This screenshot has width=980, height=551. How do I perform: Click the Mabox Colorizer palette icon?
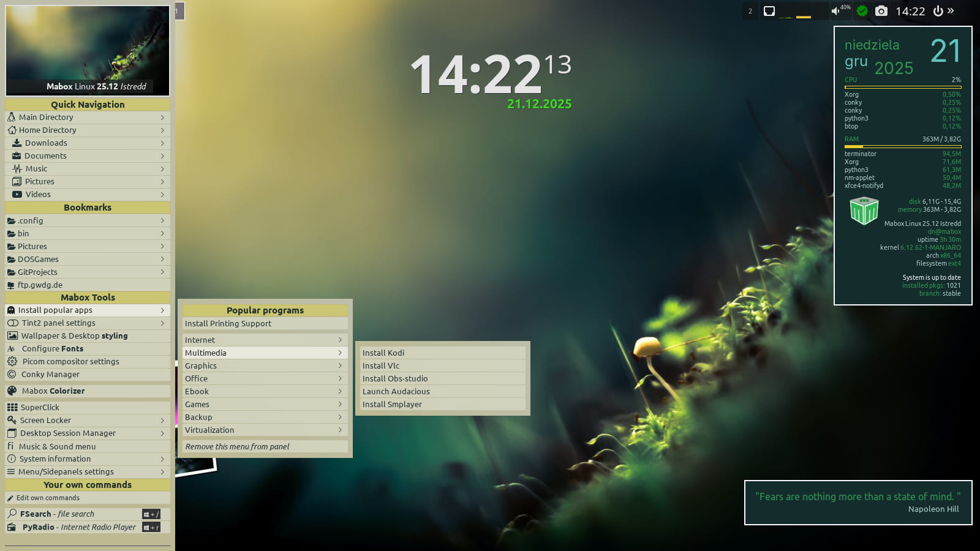pyautogui.click(x=12, y=391)
